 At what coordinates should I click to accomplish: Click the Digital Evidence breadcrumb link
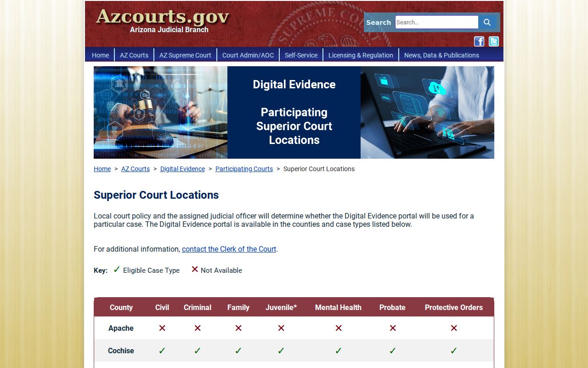point(182,169)
